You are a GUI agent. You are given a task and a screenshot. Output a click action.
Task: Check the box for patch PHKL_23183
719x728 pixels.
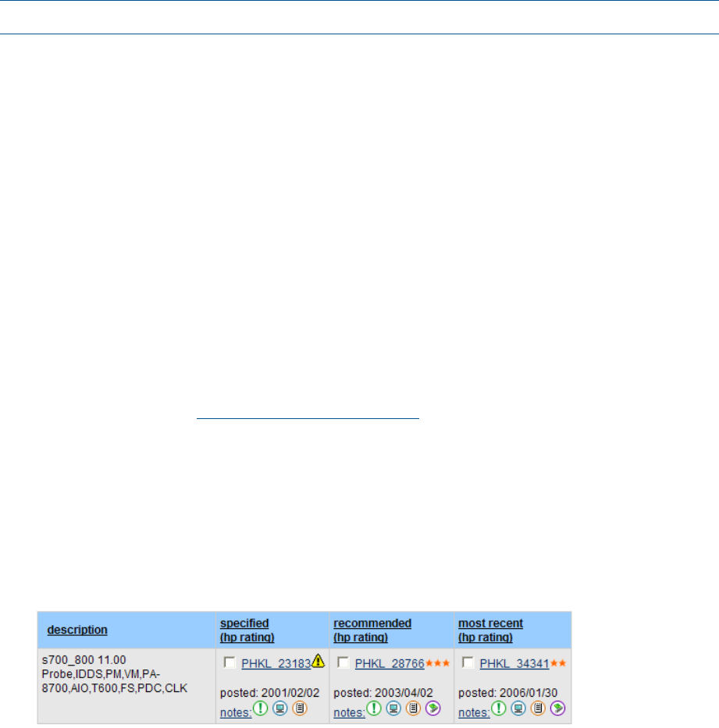coord(230,662)
